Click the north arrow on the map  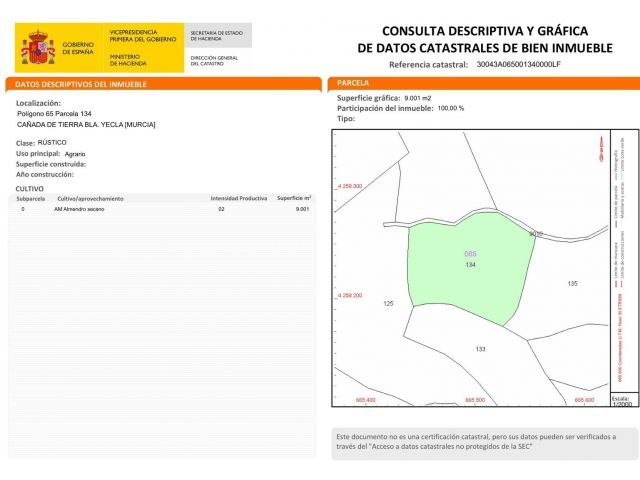601,149
